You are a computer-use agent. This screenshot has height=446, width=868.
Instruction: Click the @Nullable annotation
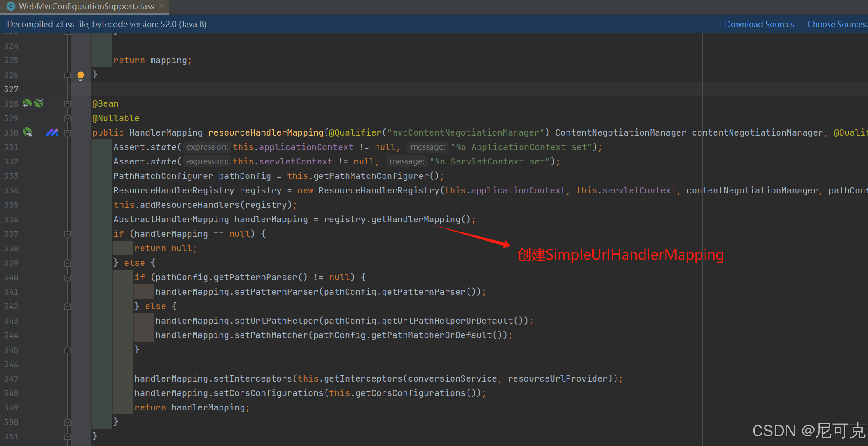(116, 118)
